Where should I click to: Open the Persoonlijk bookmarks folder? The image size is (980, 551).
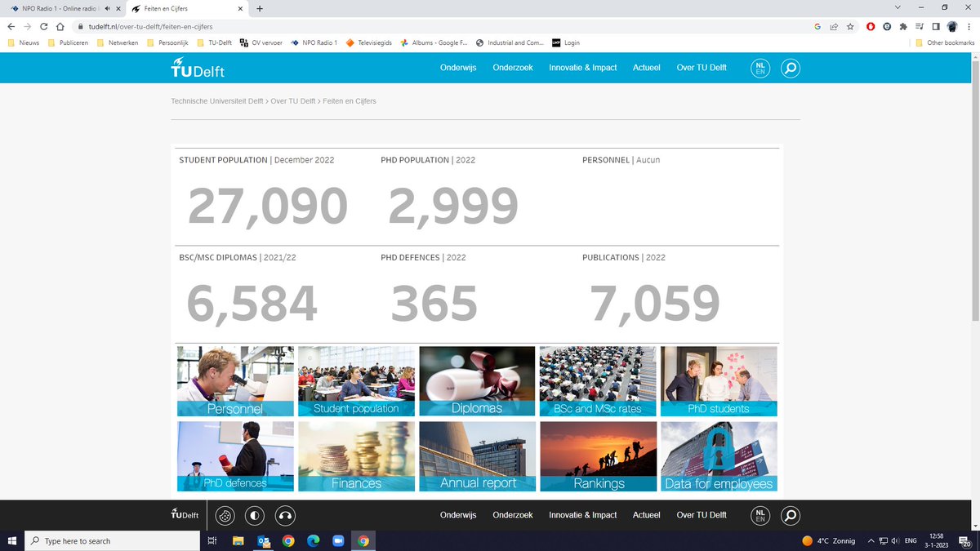pos(167,42)
